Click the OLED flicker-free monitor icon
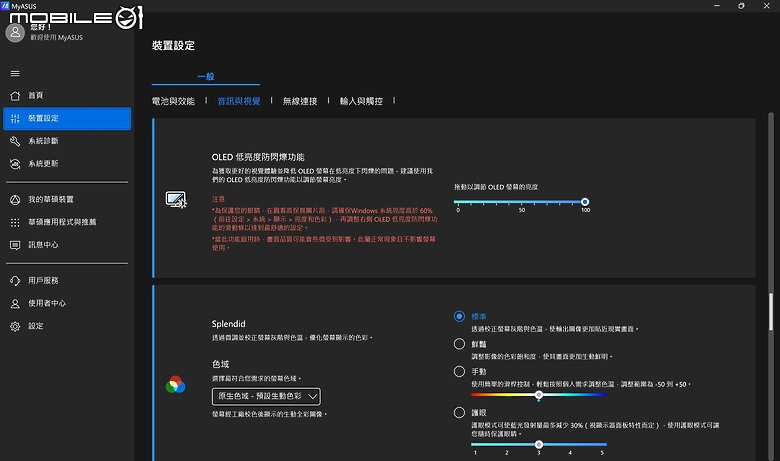 [176, 199]
